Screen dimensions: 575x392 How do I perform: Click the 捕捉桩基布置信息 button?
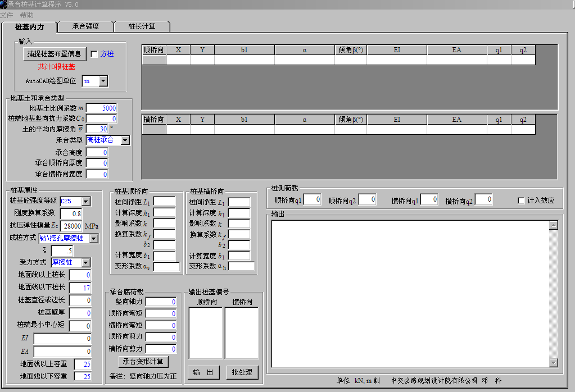pos(55,54)
